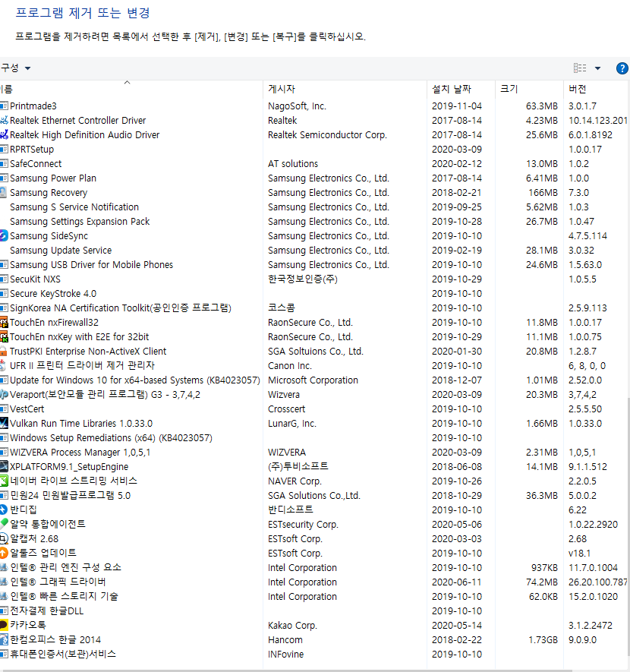Click the Veraport 보안모듈 icon
Image resolution: width=630 pixels, height=672 pixels.
pyautogui.click(x=4, y=394)
